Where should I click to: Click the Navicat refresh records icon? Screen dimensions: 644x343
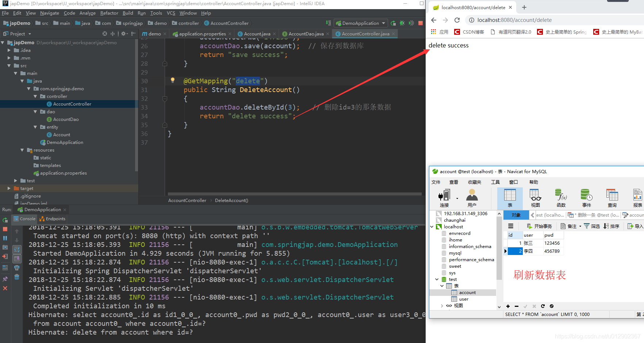point(543,306)
